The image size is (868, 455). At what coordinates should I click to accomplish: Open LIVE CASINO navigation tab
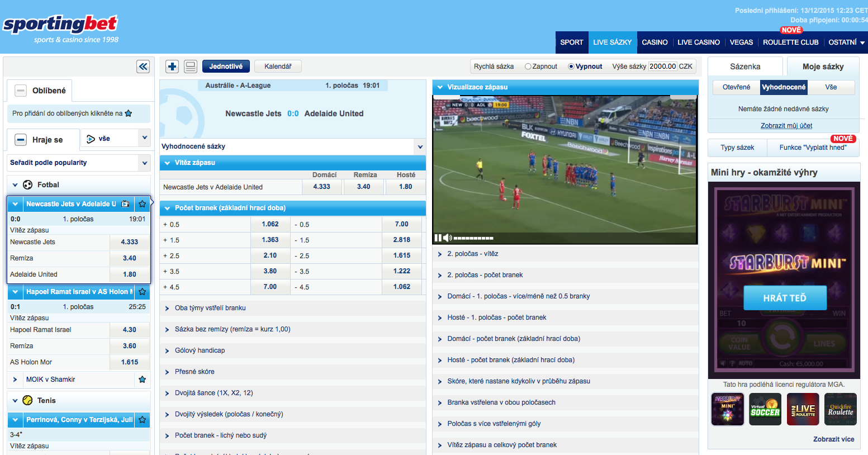pos(699,42)
